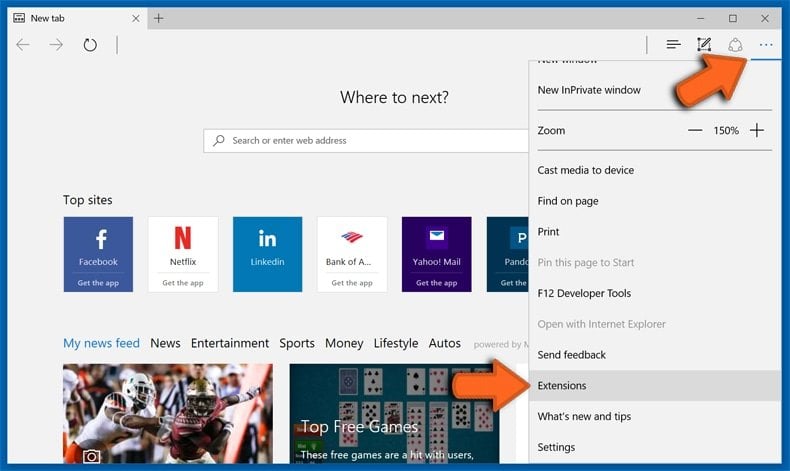Decrease zoom with the minus button
This screenshot has height=471, width=790.
pyautogui.click(x=695, y=130)
